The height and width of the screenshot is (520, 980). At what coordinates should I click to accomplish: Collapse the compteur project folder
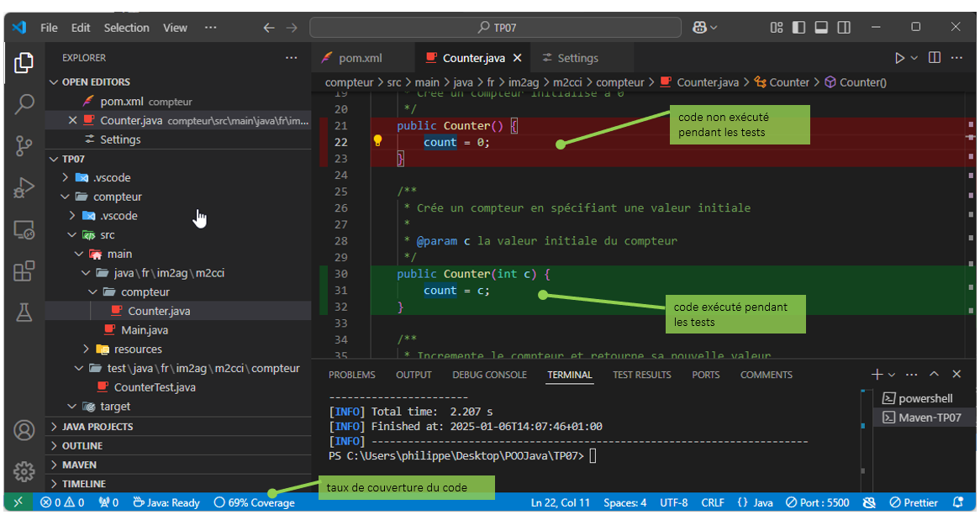pyautogui.click(x=118, y=197)
